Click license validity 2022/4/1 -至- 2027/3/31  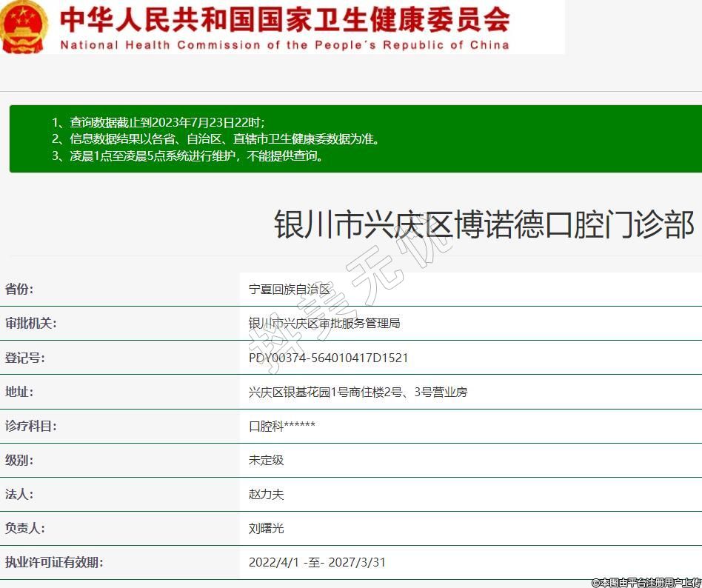click(x=317, y=562)
